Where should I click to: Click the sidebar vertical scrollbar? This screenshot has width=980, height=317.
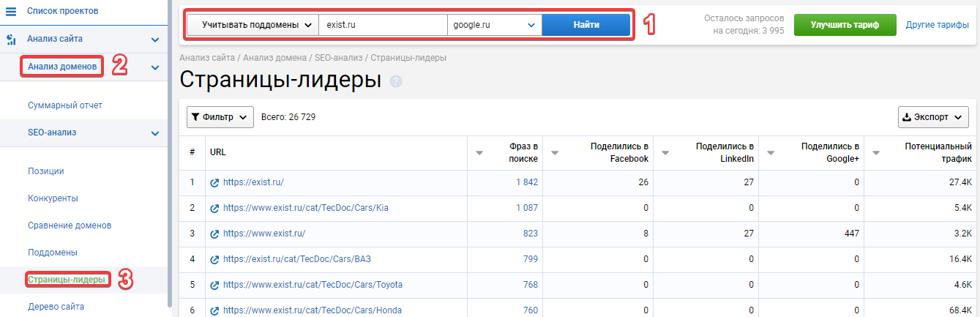170,154
